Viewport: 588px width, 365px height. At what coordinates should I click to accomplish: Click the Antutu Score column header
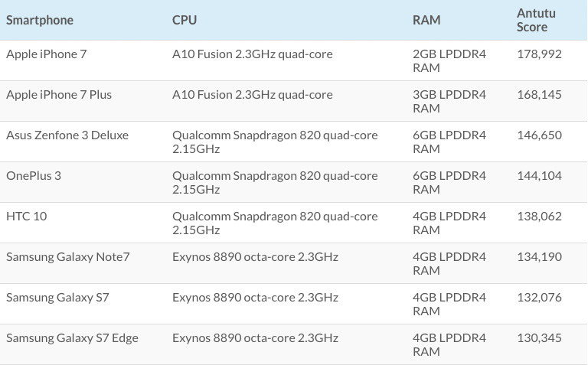(x=536, y=21)
